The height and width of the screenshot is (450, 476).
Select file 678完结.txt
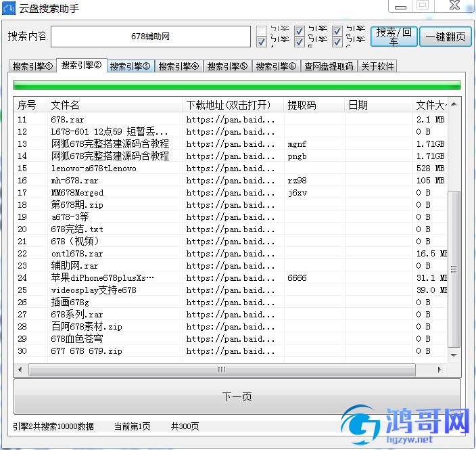click(231, 229)
